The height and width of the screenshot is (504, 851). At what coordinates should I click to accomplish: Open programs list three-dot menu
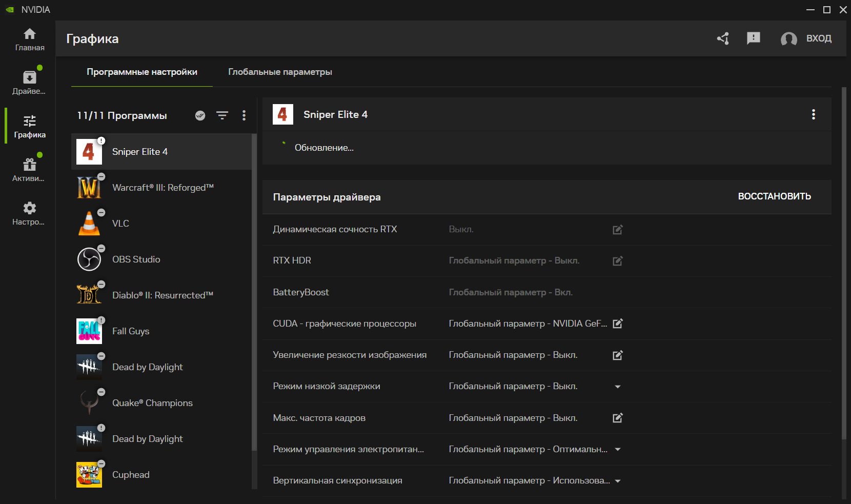point(244,116)
